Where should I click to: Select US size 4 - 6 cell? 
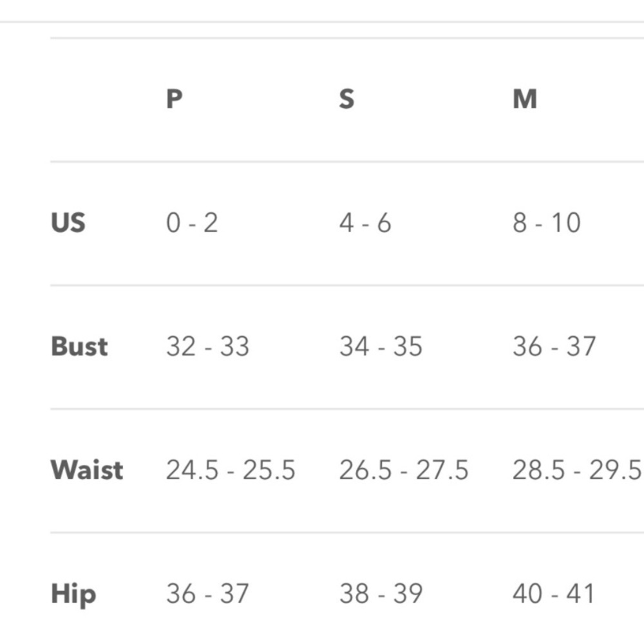(365, 223)
